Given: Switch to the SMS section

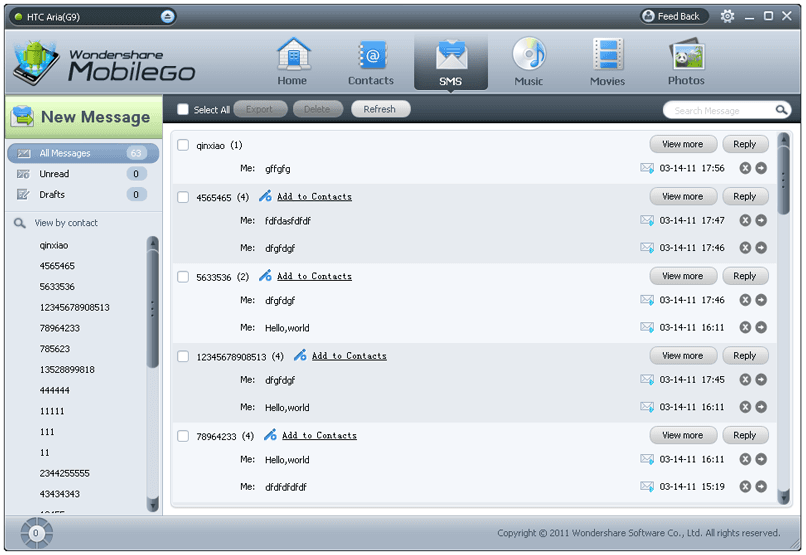Looking at the screenshot, I should pos(450,62).
